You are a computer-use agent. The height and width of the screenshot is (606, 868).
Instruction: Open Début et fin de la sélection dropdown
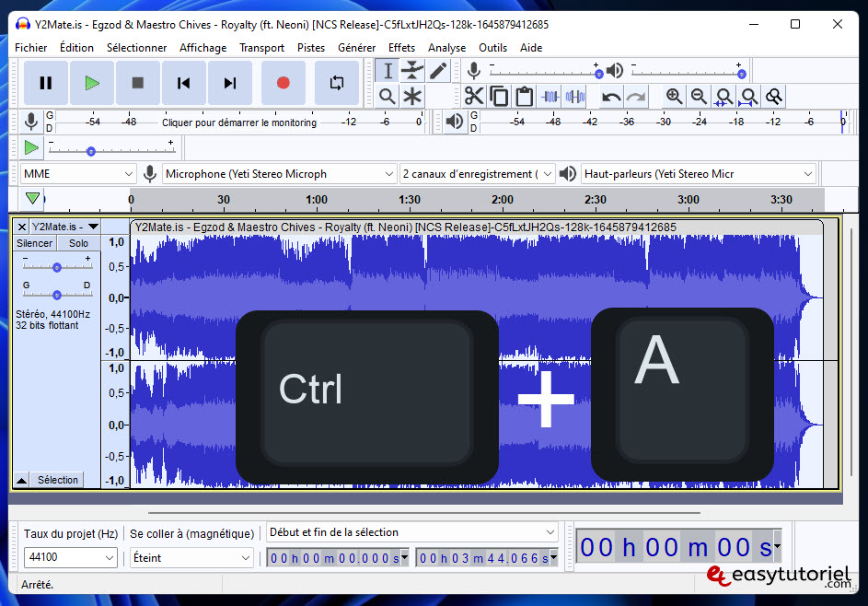coord(411,532)
